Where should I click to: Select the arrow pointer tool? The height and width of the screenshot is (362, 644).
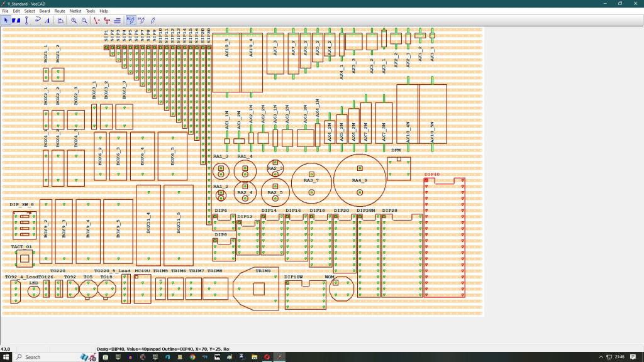pyautogui.click(x=6, y=20)
